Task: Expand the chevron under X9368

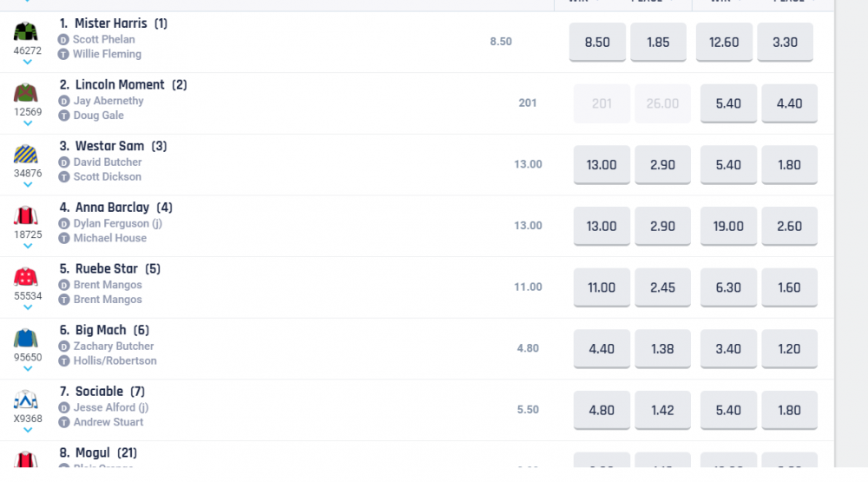Action: tap(27, 430)
